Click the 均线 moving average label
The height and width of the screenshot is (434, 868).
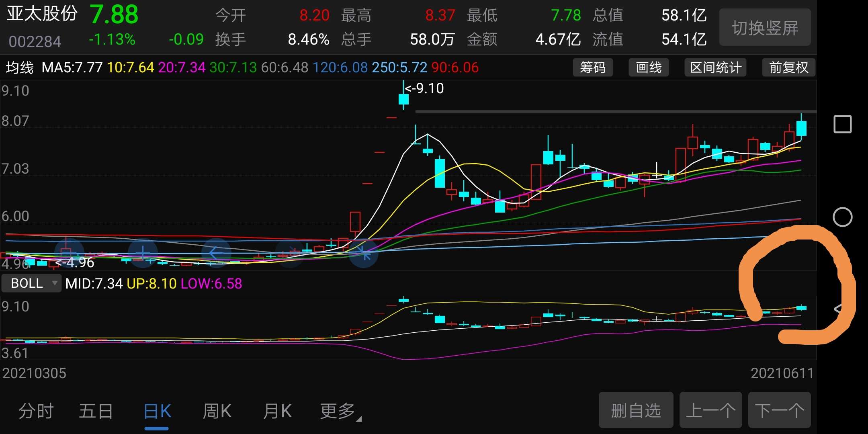pyautogui.click(x=19, y=67)
